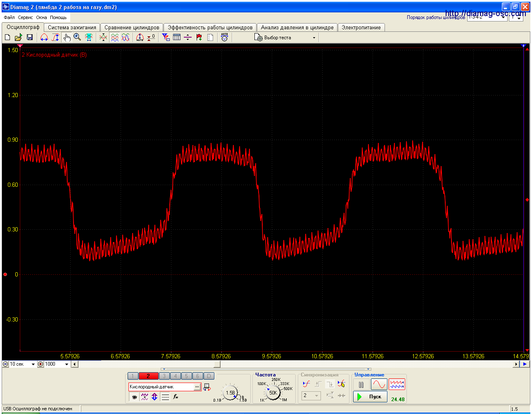This screenshot has height=414, width=532.
Task: Click the right scroll arrow of timeline scrollbar
Action: 516,364
